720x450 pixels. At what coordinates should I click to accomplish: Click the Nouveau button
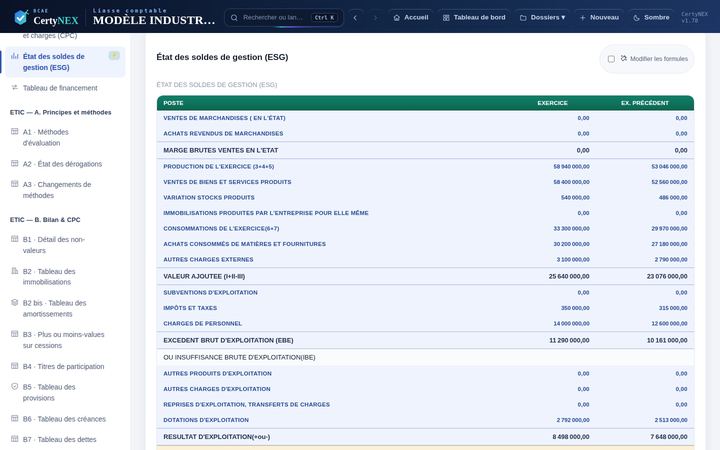click(x=599, y=17)
